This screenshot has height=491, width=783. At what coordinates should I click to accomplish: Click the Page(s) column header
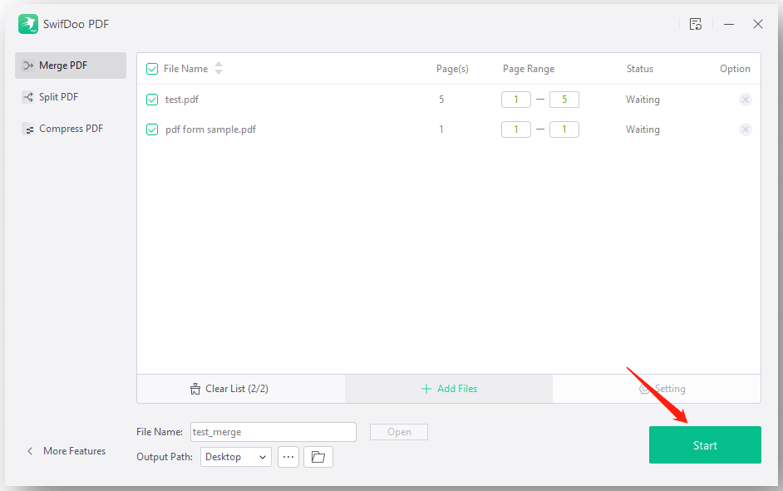coord(452,69)
